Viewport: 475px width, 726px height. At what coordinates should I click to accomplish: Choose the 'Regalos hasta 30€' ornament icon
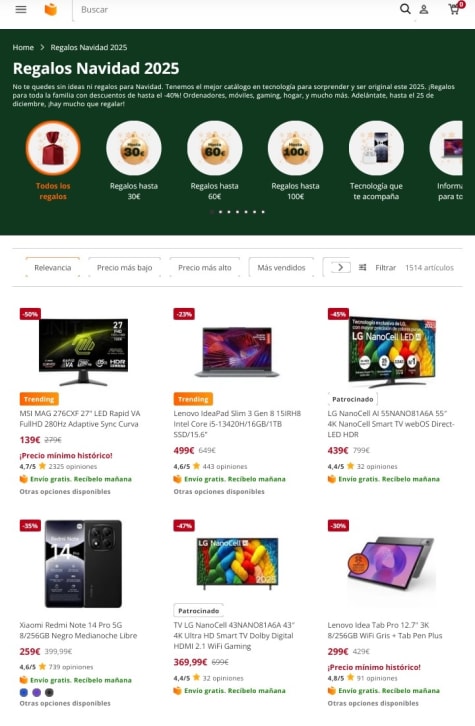(134, 148)
